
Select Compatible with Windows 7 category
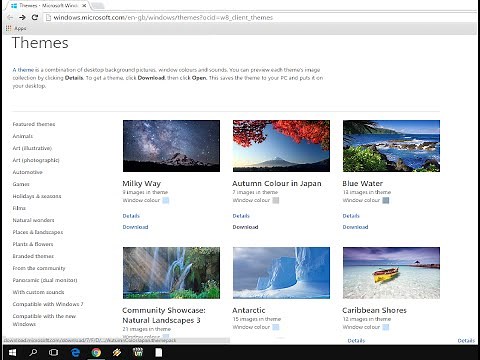click(48, 304)
